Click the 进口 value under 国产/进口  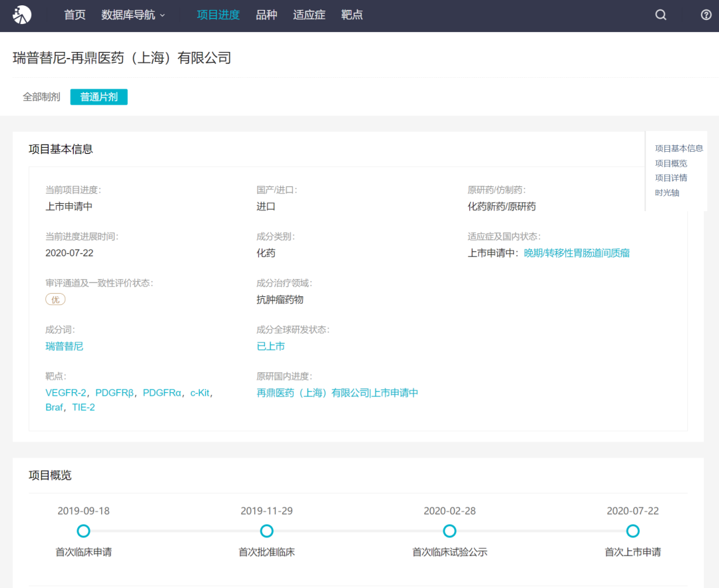[x=266, y=206]
